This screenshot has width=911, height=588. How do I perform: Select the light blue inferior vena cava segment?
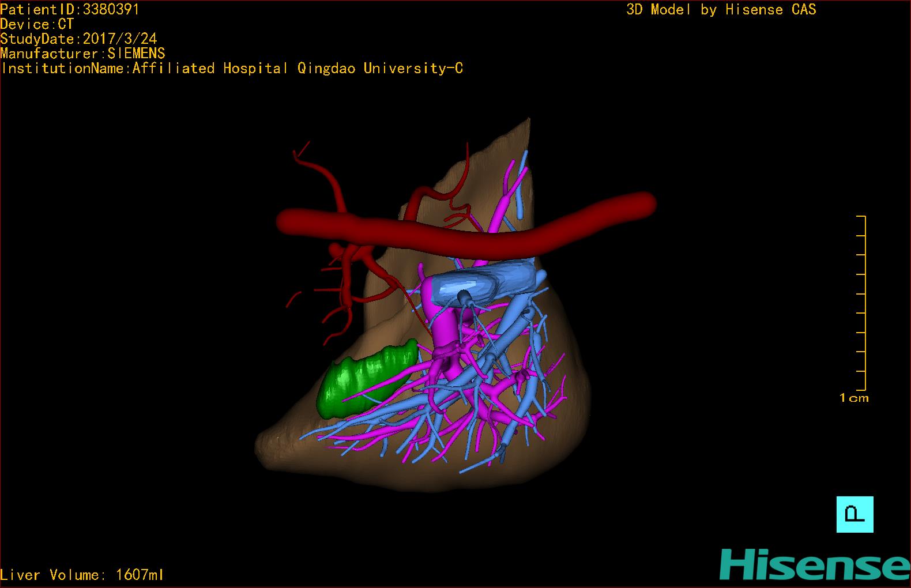click(483, 282)
